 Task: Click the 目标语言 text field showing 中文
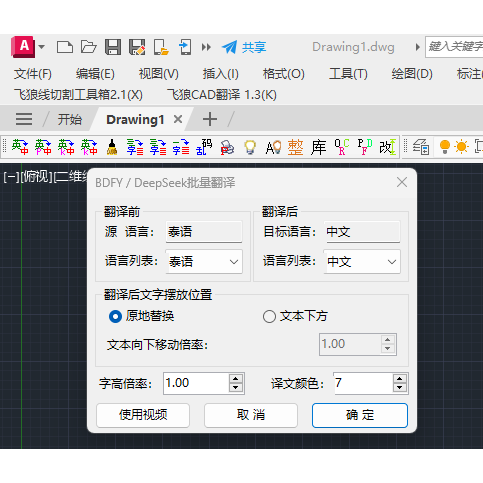tap(362, 231)
